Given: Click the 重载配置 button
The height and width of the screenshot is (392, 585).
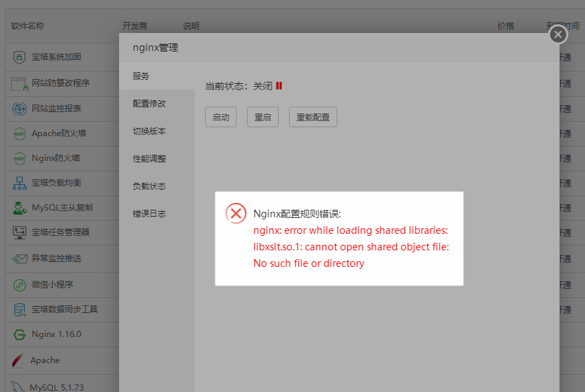Looking at the screenshot, I should pyautogui.click(x=313, y=117).
